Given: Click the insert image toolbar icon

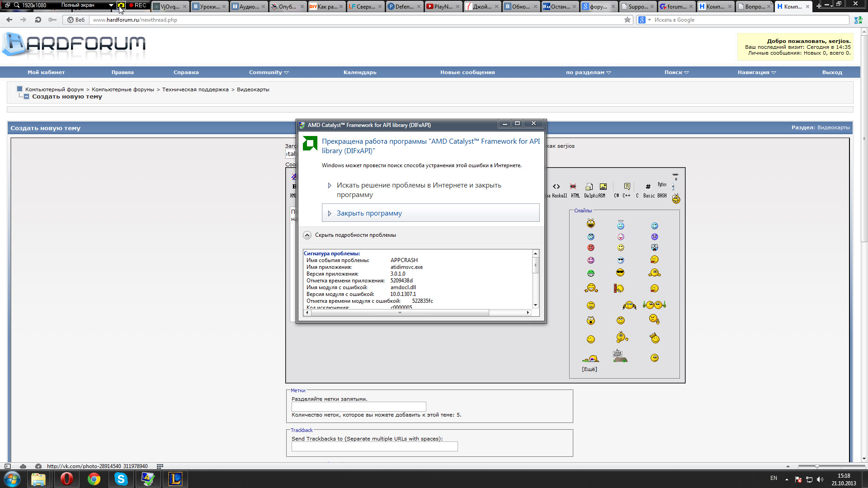Looking at the screenshot, I should [x=603, y=187].
